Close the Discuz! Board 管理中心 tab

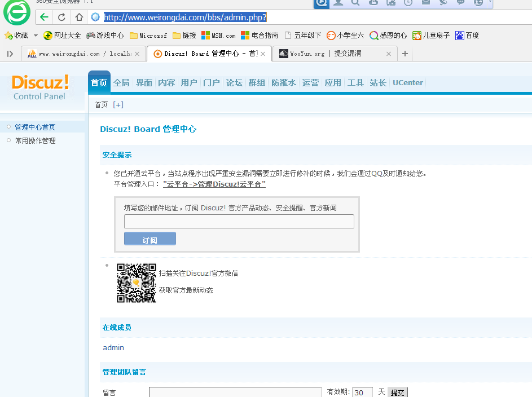pyautogui.click(x=263, y=54)
